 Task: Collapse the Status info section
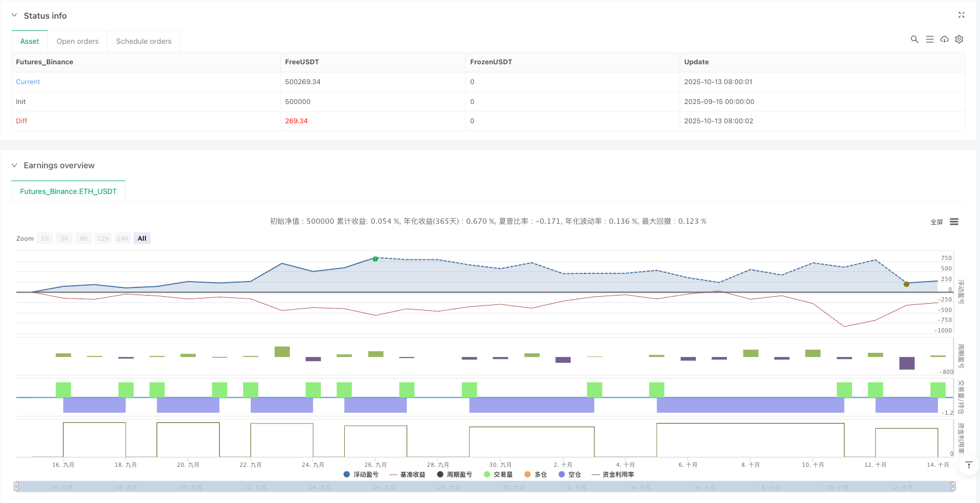15,16
